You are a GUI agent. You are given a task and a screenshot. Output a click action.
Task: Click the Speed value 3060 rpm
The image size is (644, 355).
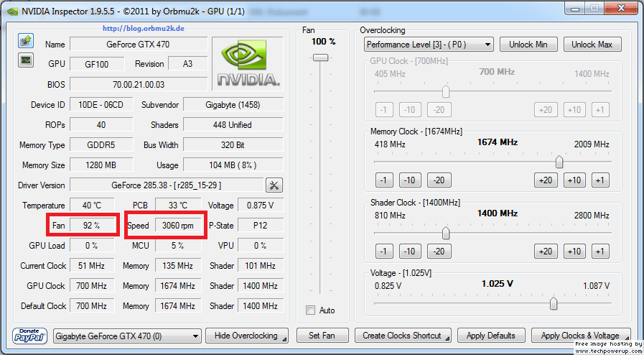point(178,226)
